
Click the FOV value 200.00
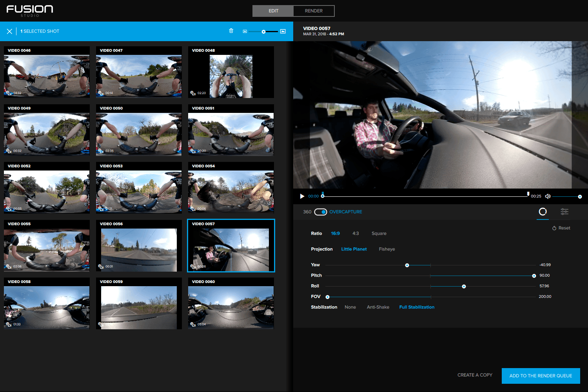545,297
